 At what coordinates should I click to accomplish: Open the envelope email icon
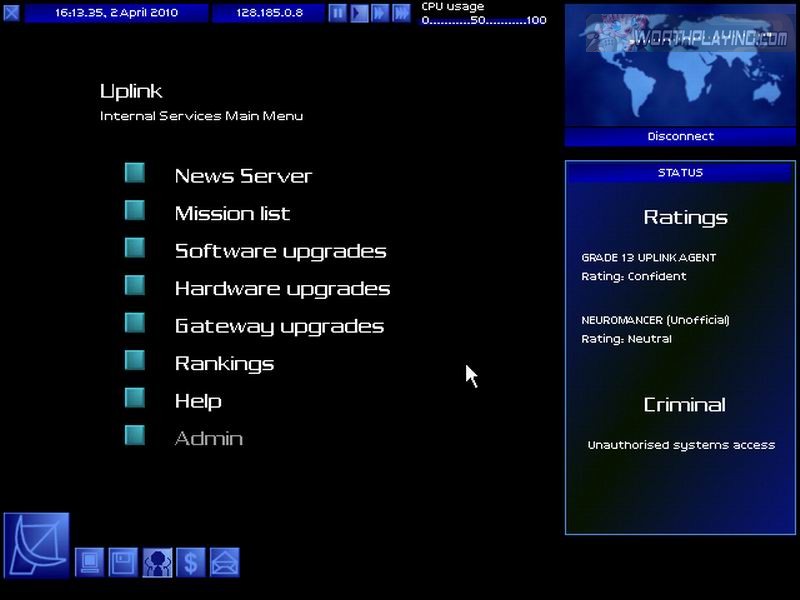pyautogui.click(x=224, y=562)
